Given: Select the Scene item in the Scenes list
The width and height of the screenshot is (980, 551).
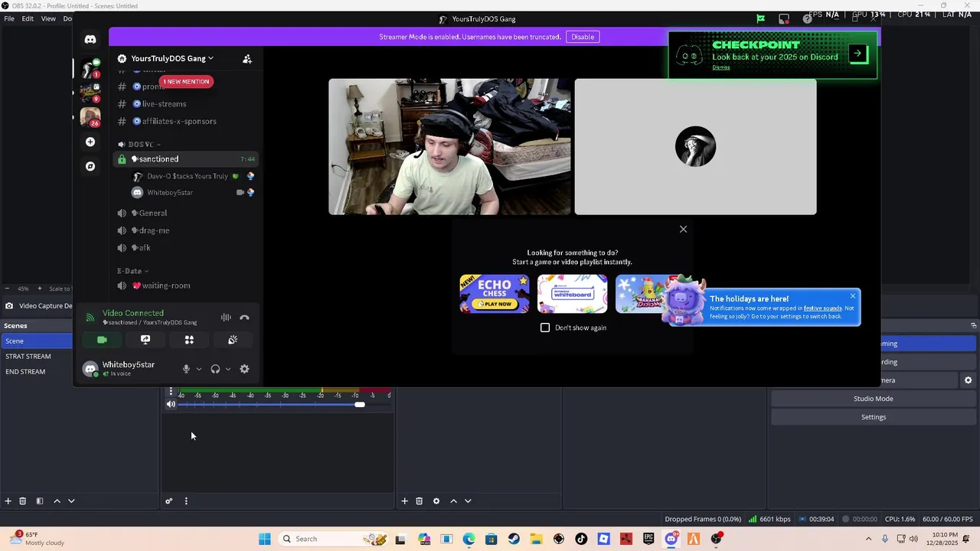Looking at the screenshot, I should pyautogui.click(x=37, y=341).
